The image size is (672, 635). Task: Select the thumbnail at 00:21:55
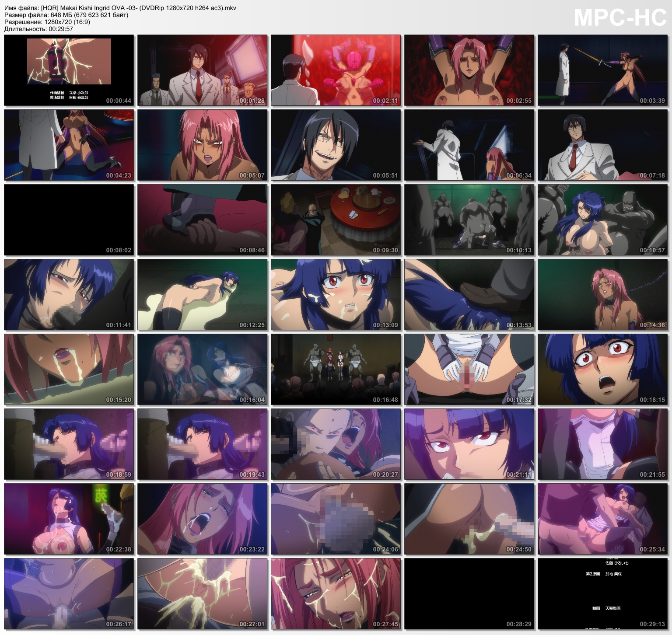603,444
